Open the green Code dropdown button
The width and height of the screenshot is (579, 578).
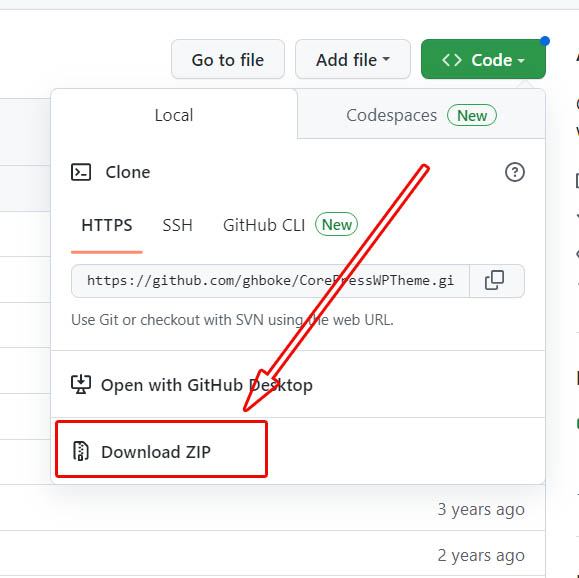click(483, 59)
